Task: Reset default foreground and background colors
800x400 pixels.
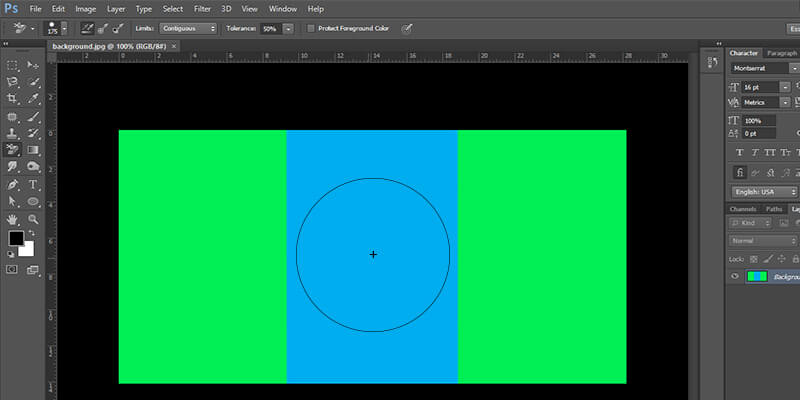Action: (10, 254)
